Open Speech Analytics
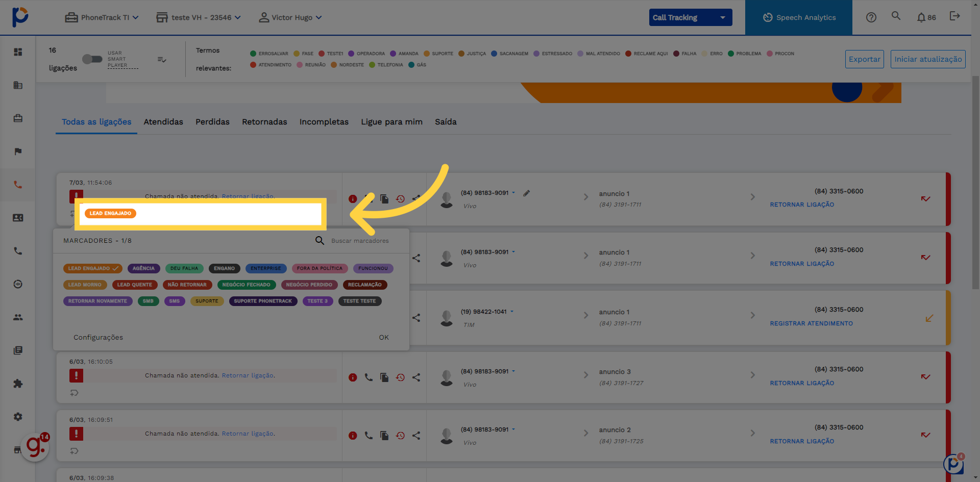Screen dimensions: 980x482 799,17
